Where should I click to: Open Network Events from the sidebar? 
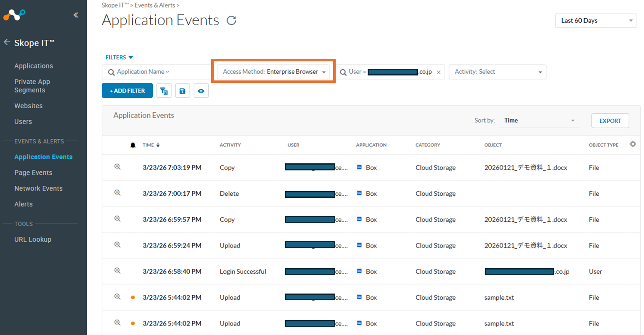pyautogui.click(x=38, y=188)
